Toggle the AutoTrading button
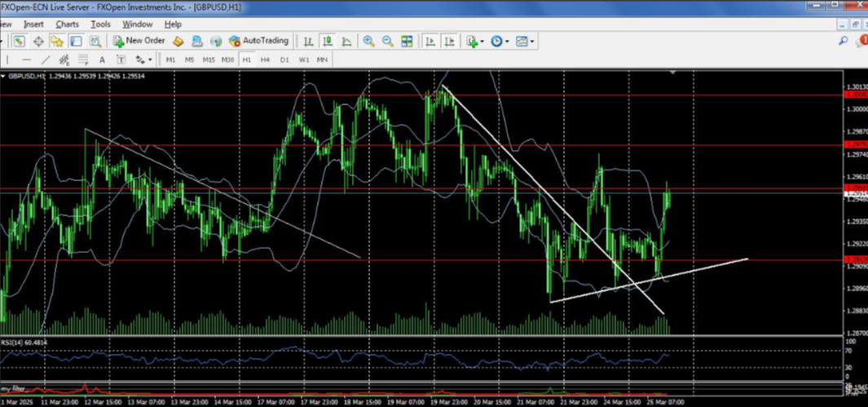 [258, 41]
